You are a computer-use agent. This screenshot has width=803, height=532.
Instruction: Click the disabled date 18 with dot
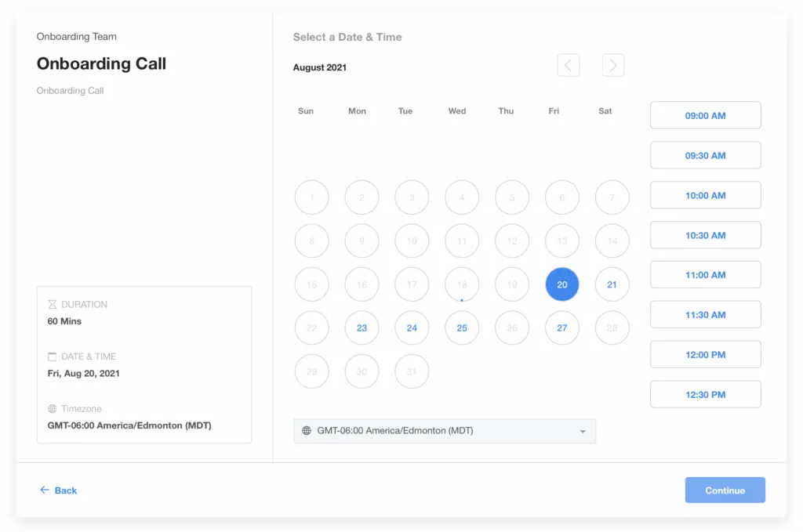point(462,284)
